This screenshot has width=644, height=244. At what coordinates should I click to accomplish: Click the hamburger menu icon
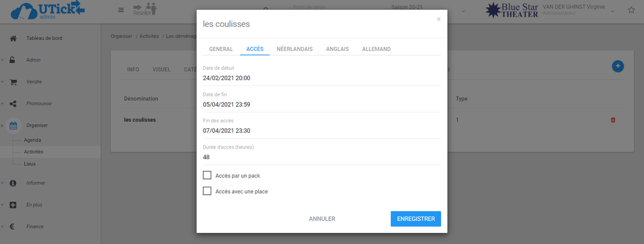pos(121,10)
